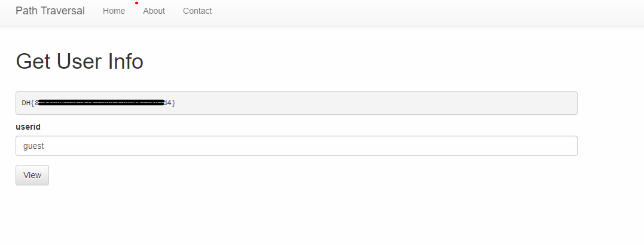Click the d4} ending of the flag
644x245 pixels.
170,103
